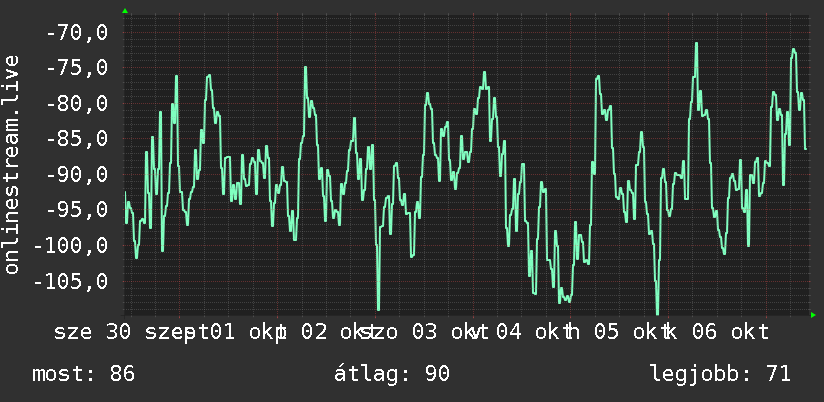Click the green arrow ending the x-axis
The height and width of the screenshot is (402, 824).
coord(813,315)
